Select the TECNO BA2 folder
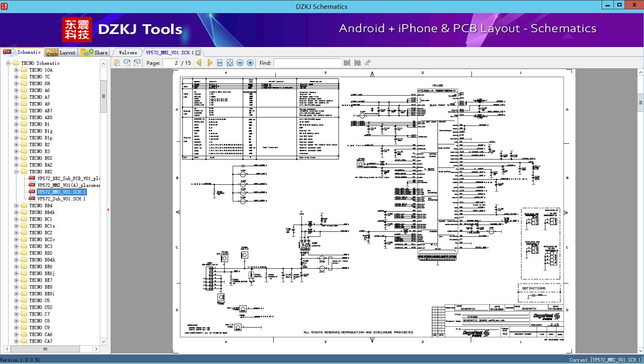The width and height of the screenshot is (644, 364). point(41,165)
